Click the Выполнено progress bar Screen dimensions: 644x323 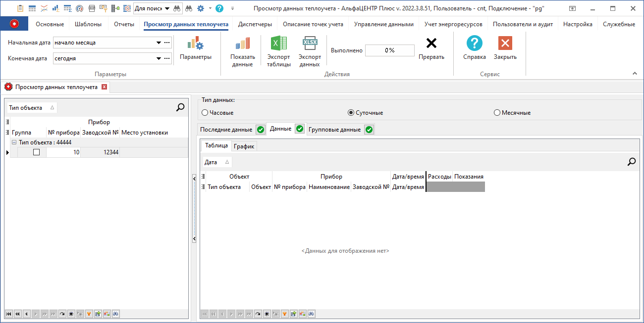click(x=389, y=50)
